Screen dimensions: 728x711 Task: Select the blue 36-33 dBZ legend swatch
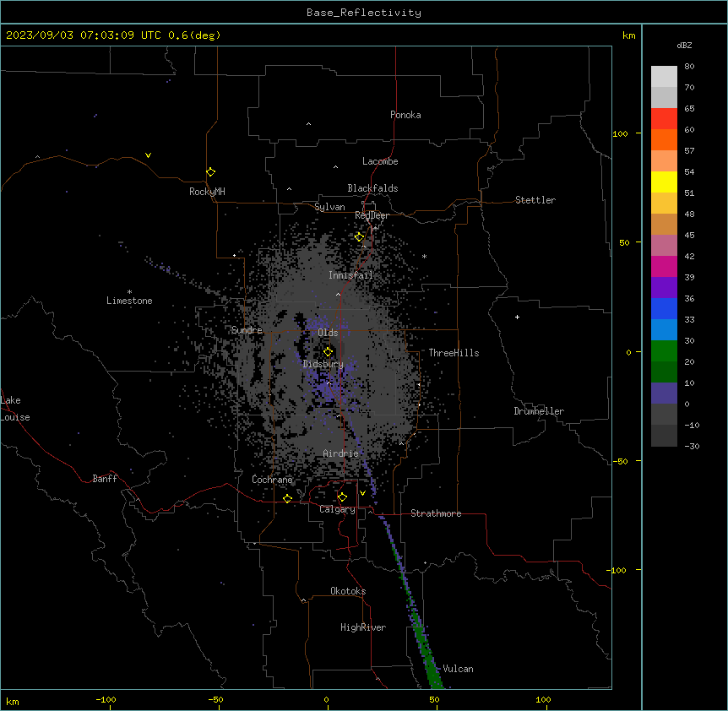[664, 308]
